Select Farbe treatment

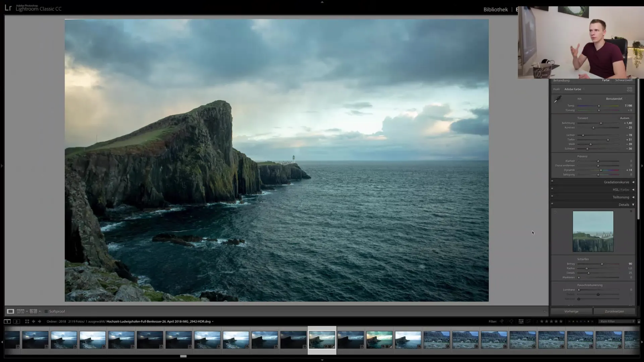click(606, 80)
